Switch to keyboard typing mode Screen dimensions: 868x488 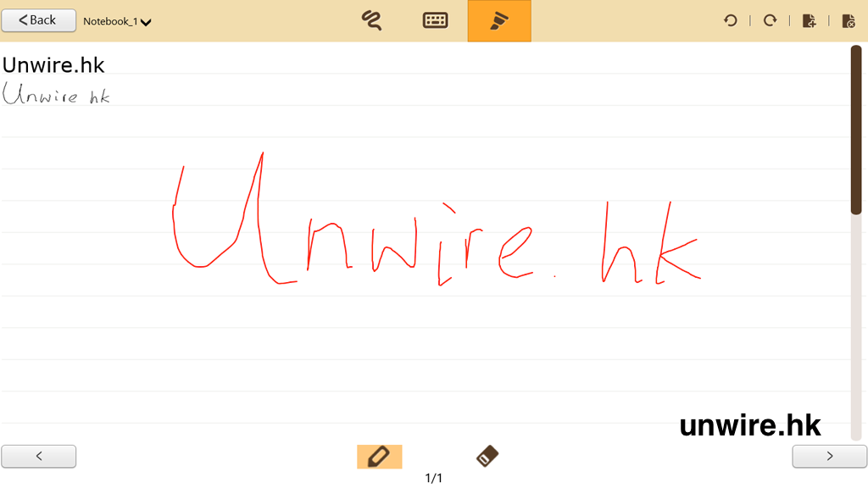point(435,20)
